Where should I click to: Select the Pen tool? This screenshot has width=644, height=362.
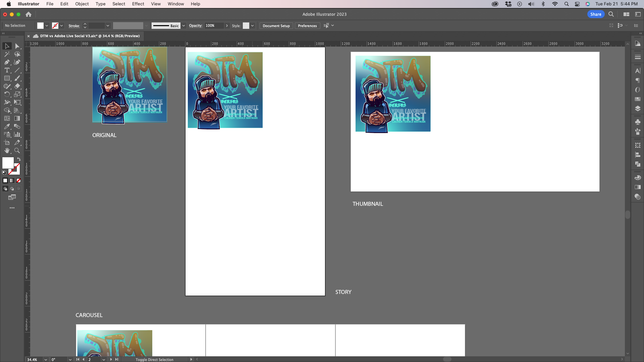click(x=7, y=62)
